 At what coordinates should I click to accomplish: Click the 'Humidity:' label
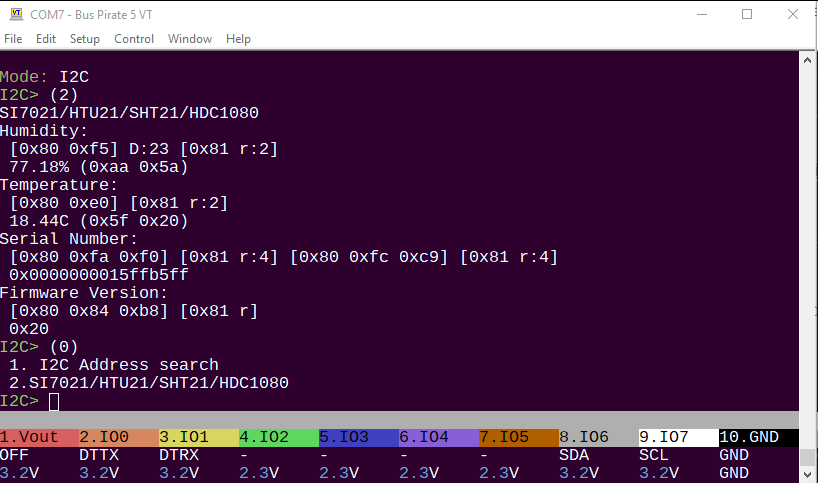44,131
